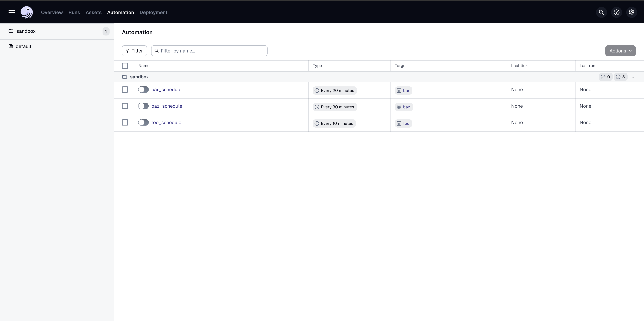Enable the bar_schedule toggle switch
The height and width of the screenshot is (321, 644).
143,89
